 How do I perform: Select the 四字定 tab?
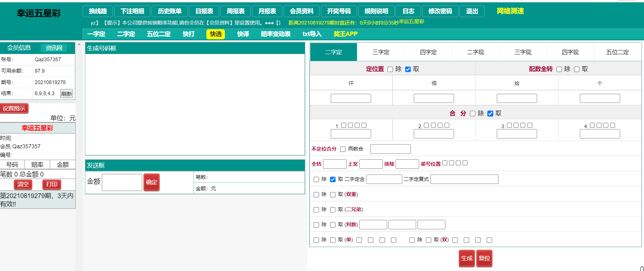[428, 52]
